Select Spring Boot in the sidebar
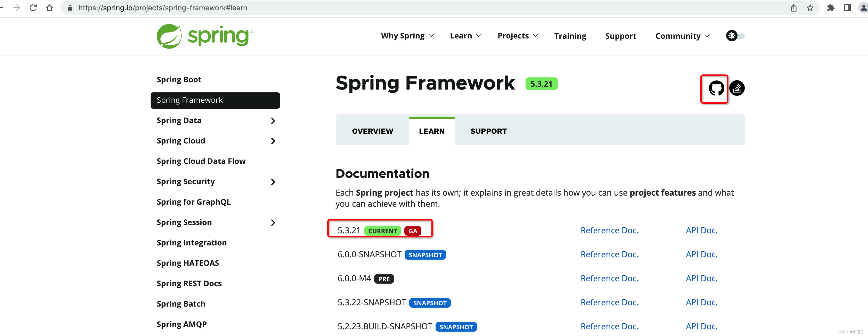The width and height of the screenshot is (868, 336). 179,79
